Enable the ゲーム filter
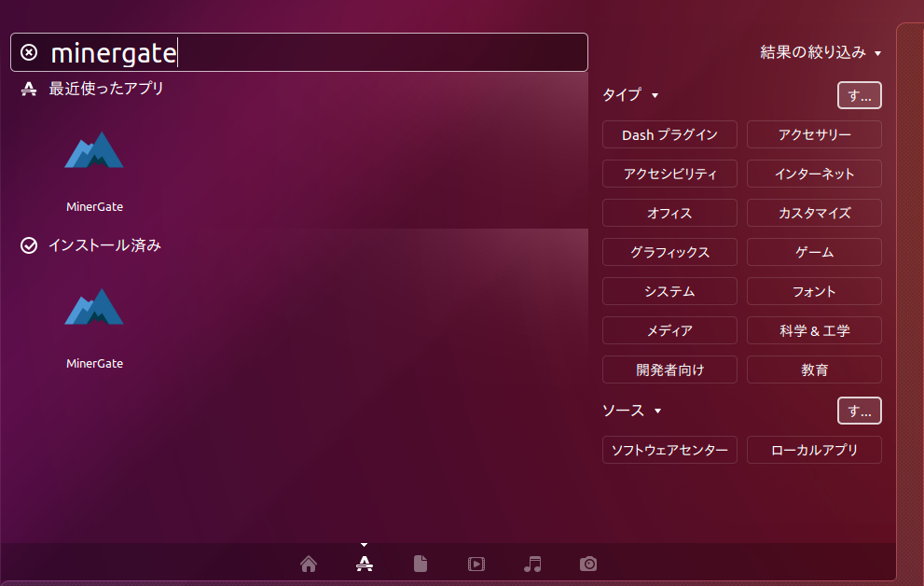The image size is (924, 586). tap(814, 252)
